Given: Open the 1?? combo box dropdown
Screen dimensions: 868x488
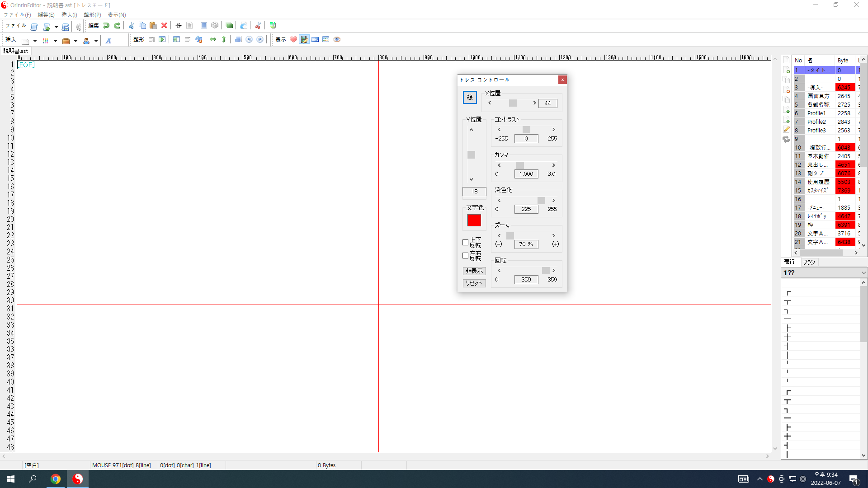Looking at the screenshot, I should (x=863, y=273).
